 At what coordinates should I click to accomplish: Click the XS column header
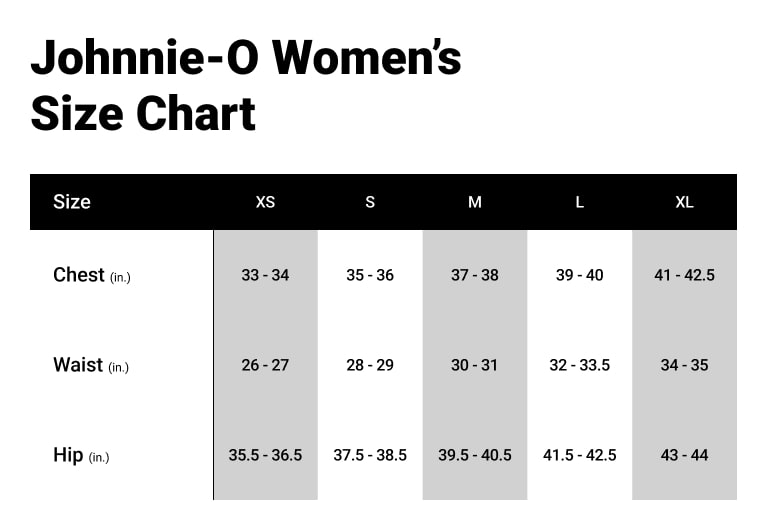(x=265, y=202)
